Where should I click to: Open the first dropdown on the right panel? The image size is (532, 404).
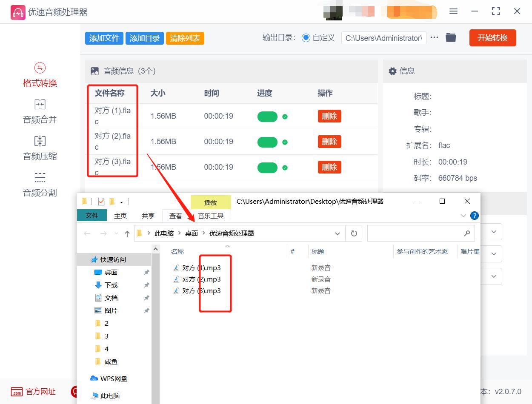493,231
